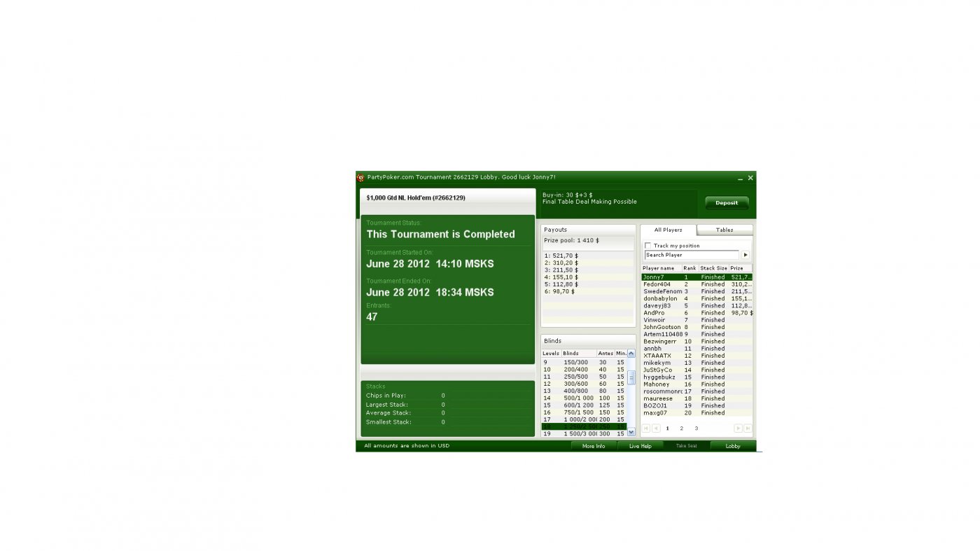Image resolution: width=980 pixels, height=551 pixels.
Task: Minimize the tournament lobby window
Action: pos(741,179)
